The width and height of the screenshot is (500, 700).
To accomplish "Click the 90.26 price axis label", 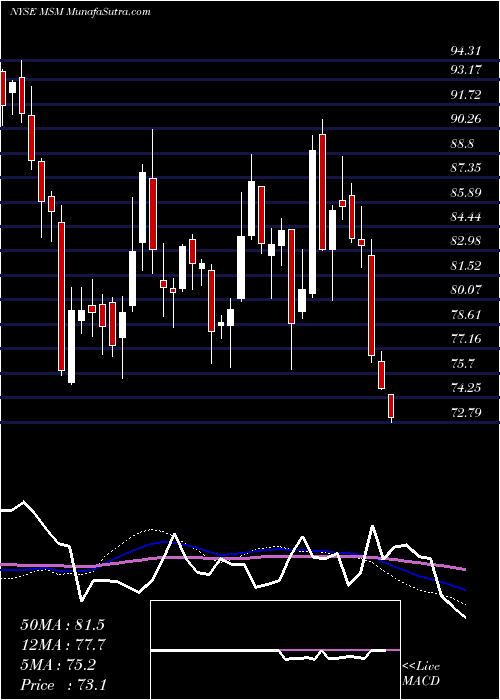I will point(466,119).
